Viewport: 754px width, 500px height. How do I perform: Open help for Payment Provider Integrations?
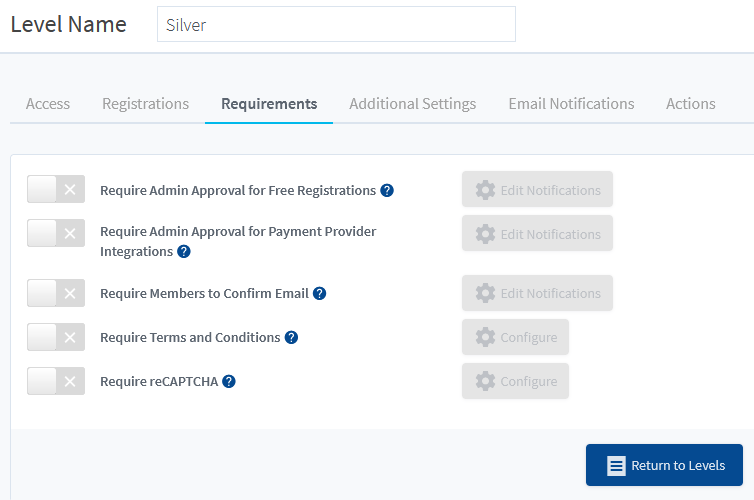[184, 251]
